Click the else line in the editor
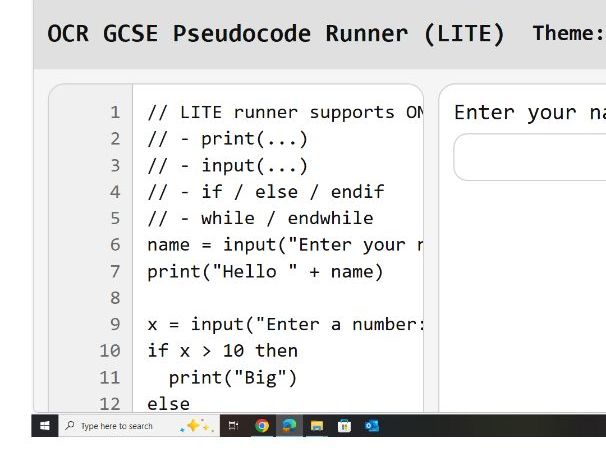Screen dimensions: 606x454 pos(169,404)
